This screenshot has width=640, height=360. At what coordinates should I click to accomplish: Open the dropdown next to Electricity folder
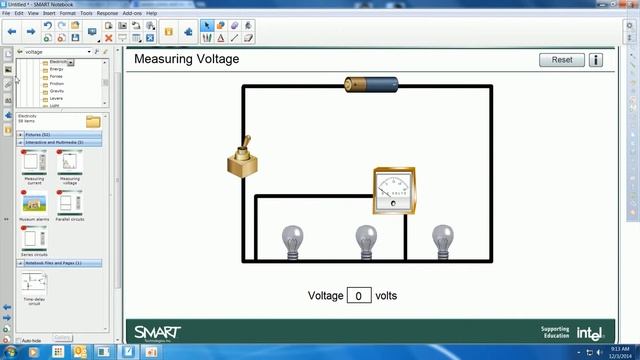[71, 62]
